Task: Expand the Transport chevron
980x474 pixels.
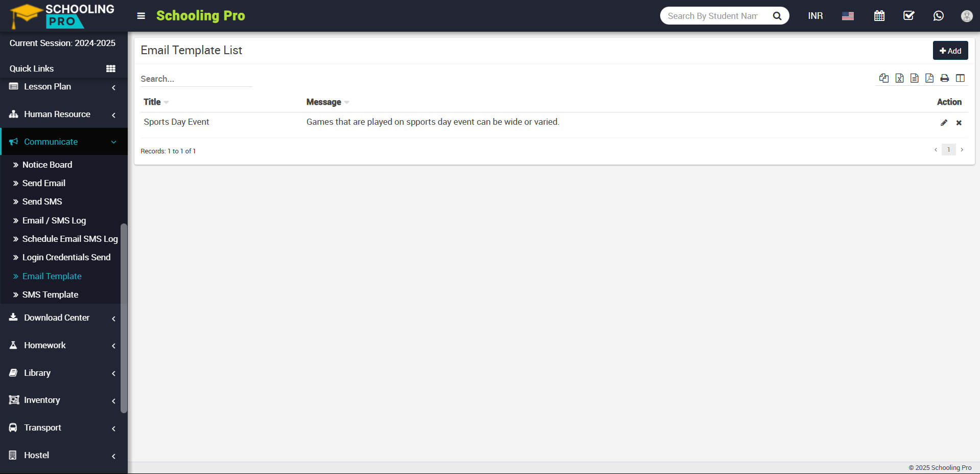Action: [x=113, y=428]
